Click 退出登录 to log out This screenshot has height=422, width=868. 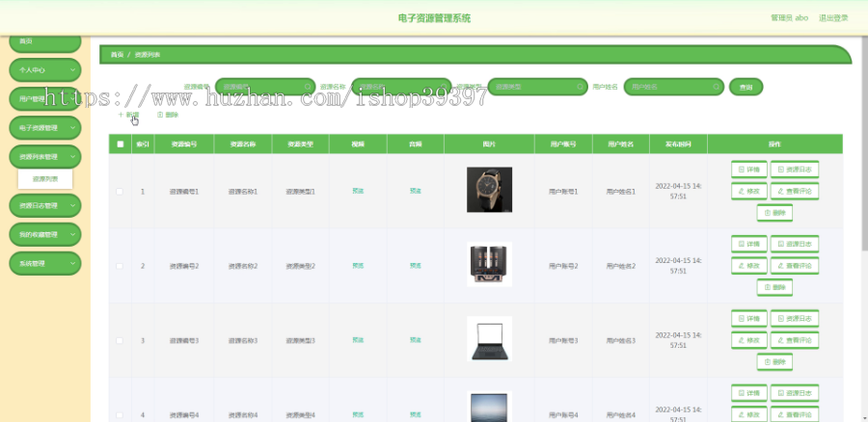(833, 18)
